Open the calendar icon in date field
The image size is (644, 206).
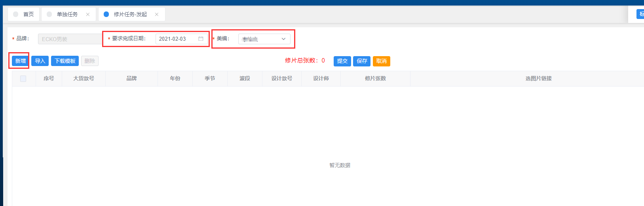click(201, 39)
